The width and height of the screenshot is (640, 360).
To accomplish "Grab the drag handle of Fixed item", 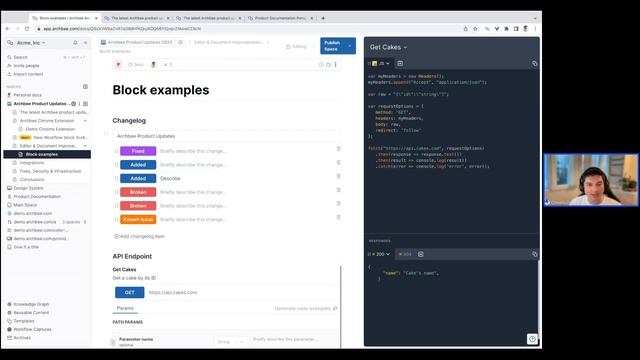I will (x=116, y=151).
